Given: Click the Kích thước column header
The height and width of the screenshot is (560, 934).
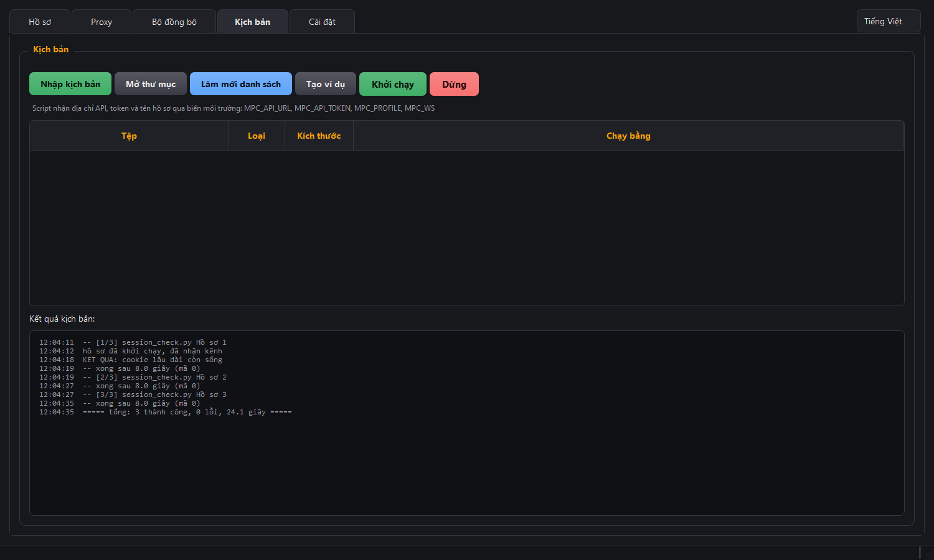Looking at the screenshot, I should coord(319,136).
